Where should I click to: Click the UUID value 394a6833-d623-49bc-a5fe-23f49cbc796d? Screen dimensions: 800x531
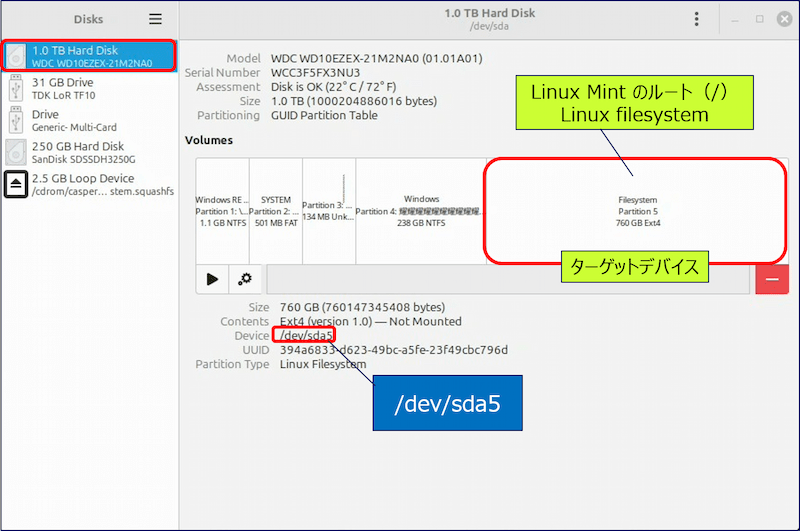[x=393, y=350]
